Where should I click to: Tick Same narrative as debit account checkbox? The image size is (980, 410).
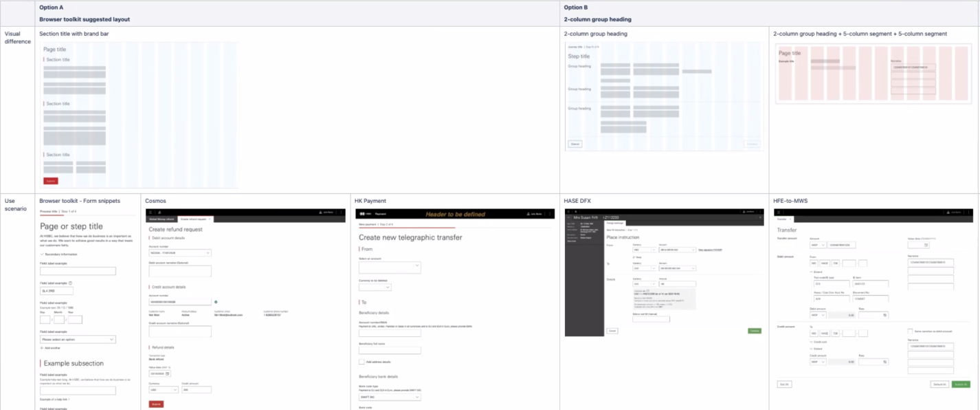911,331
